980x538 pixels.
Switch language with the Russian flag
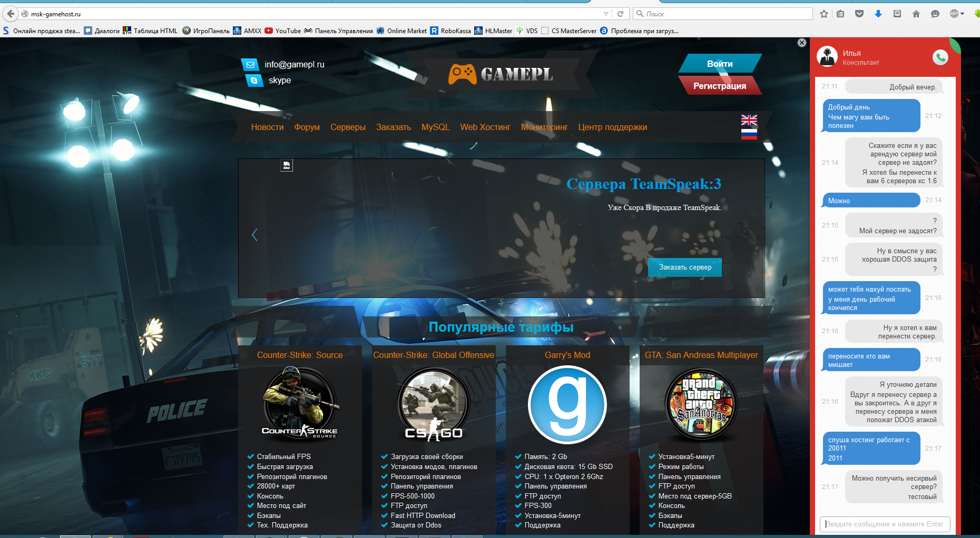[x=749, y=134]
